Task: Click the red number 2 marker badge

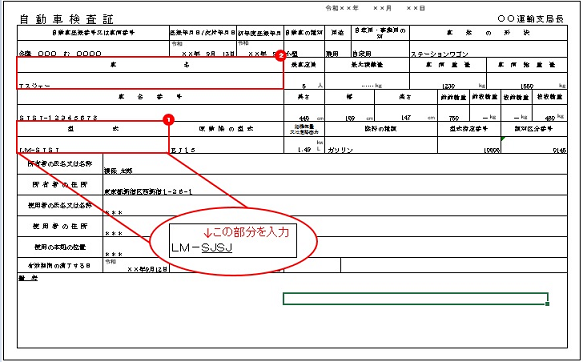Action: [280, 56]
